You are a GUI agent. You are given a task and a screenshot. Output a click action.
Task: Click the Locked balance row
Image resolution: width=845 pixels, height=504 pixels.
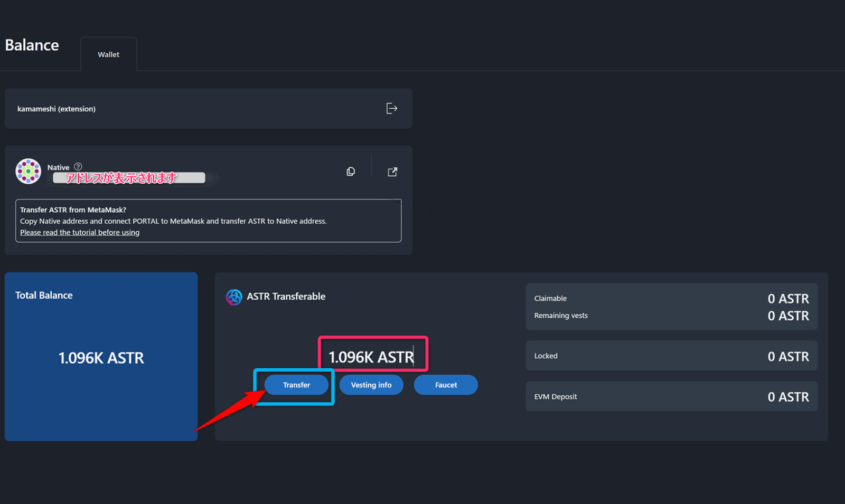(672, 356)
